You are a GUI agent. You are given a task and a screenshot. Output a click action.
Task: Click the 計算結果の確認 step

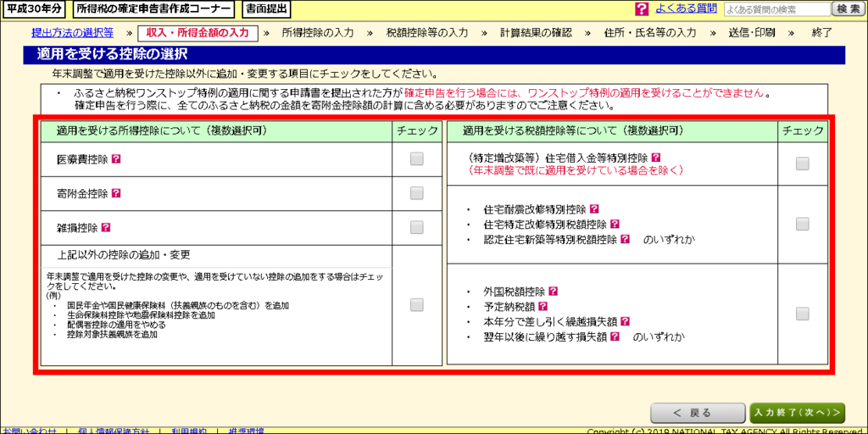click(536, 33)
